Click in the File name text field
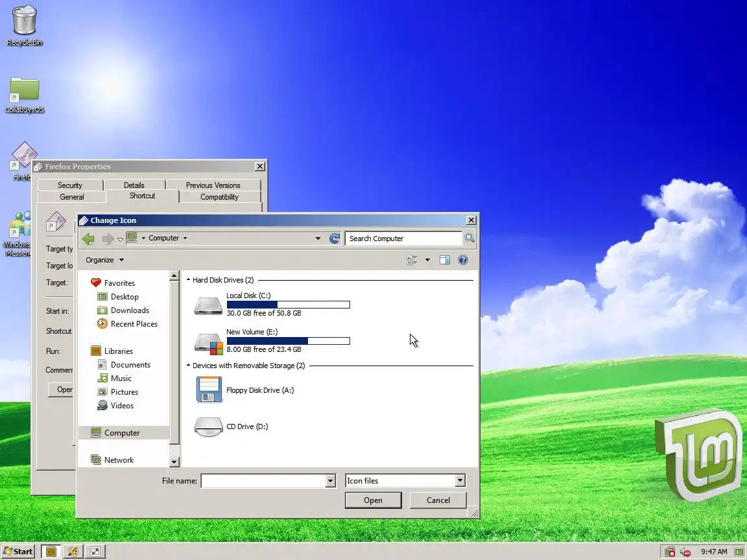The width and height of the screenshot is (747, 560). coord(263,481)
